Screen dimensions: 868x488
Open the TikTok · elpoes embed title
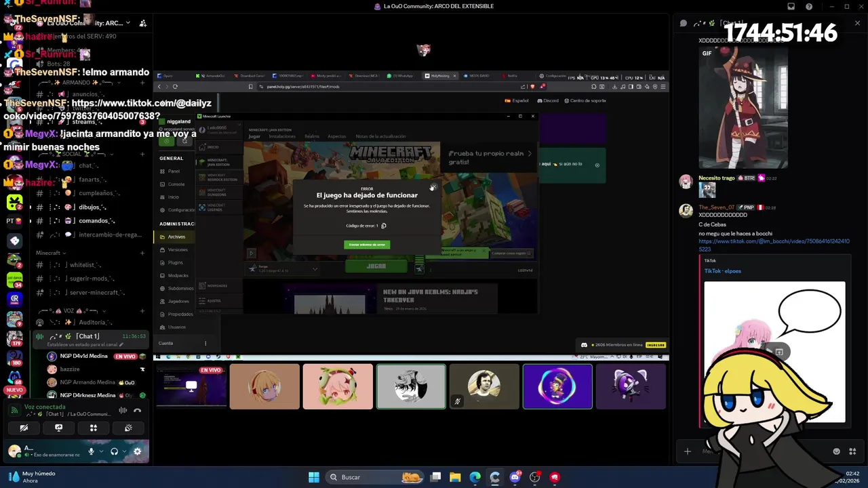pos(722,271)
